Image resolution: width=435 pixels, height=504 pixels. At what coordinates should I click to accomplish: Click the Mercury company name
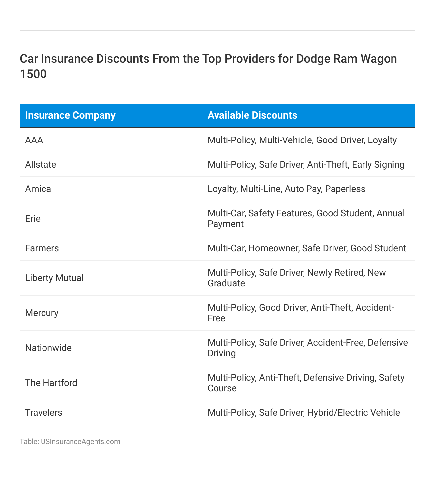(x=42, y=313)
